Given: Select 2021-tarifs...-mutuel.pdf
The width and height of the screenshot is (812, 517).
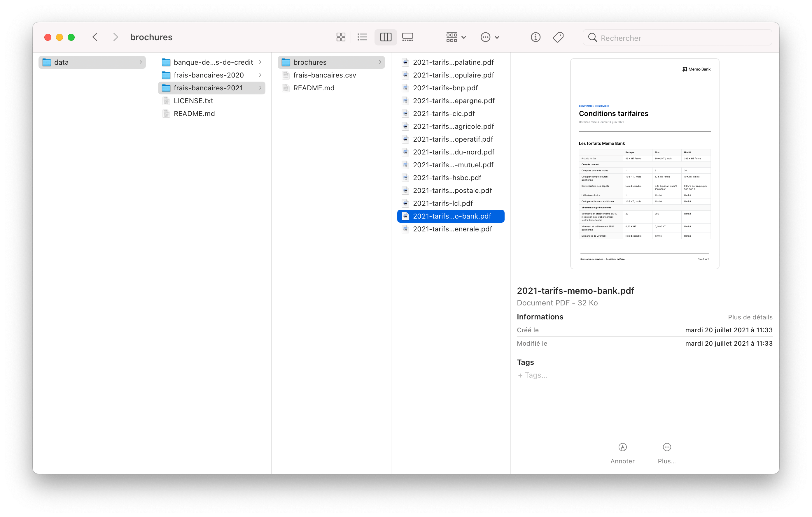Looking at the screenshot, I should 451,165.
